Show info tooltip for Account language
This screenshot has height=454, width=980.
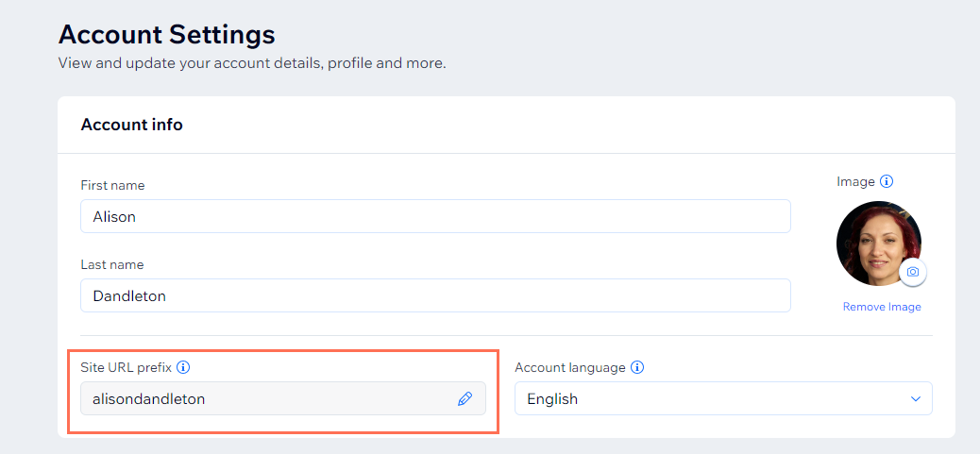[637, 367]
